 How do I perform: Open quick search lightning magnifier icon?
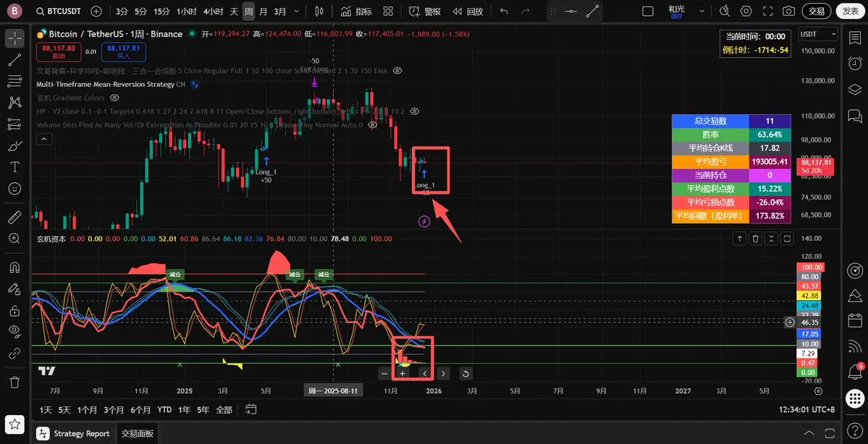click(x=725, y=11)
